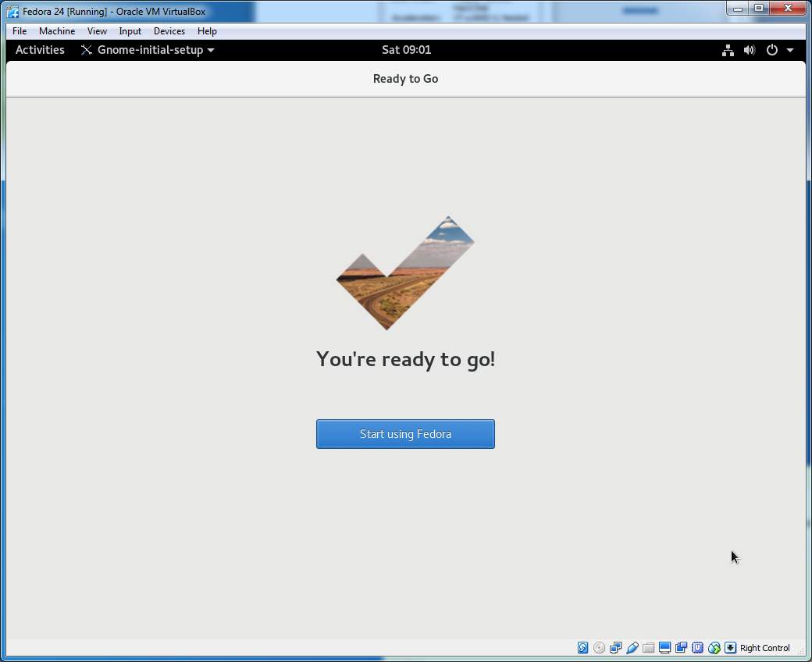
Task: Click the USB devices status icon
Action: pos(632,647)
